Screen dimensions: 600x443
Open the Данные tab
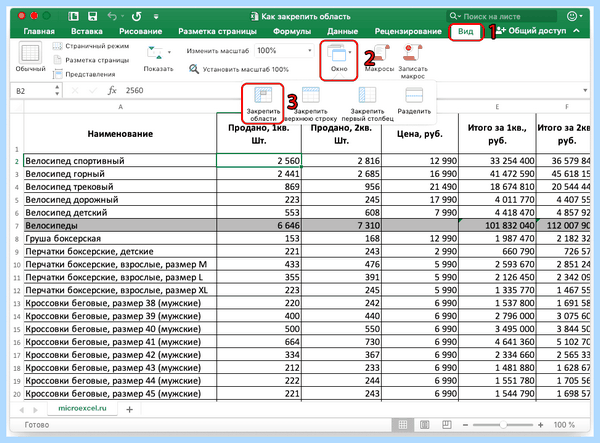[342, 31]
